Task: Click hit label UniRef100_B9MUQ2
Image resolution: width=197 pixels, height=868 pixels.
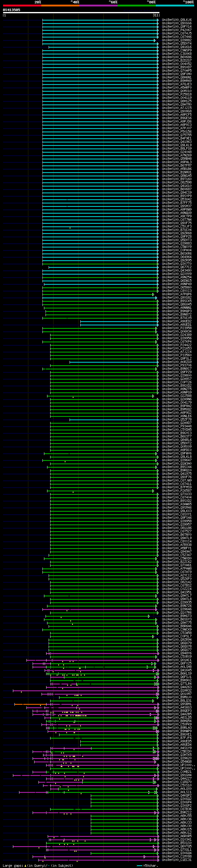Action: [x=177, y=410]
